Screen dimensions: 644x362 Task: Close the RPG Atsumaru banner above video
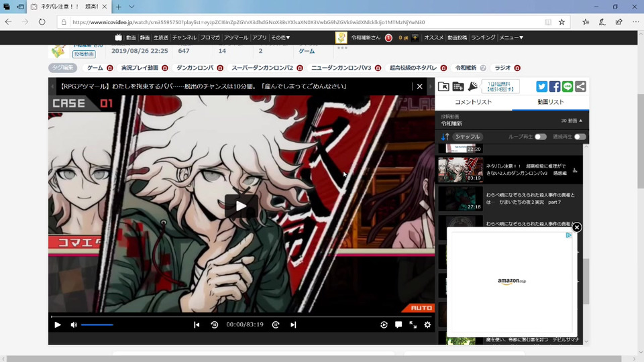coord(419,86)
